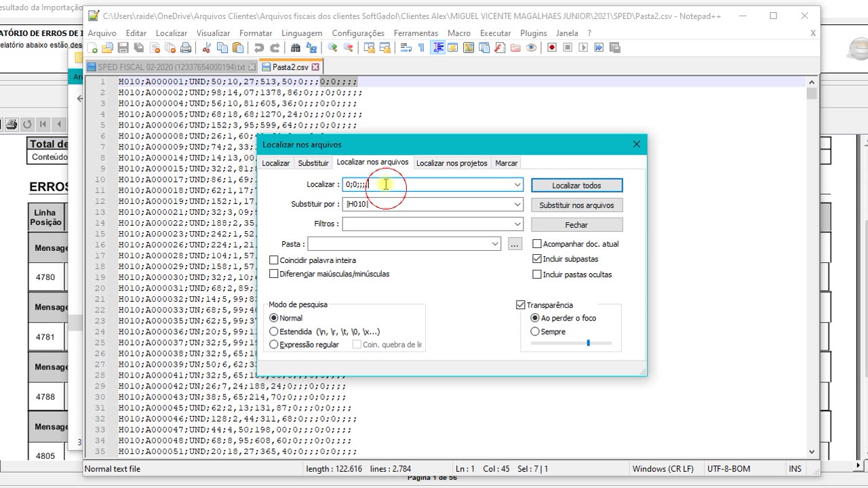The width and height of the screenshot is (868, 488).
Task: Click Substituir nos arquivos button
Action: coord(576,205)
